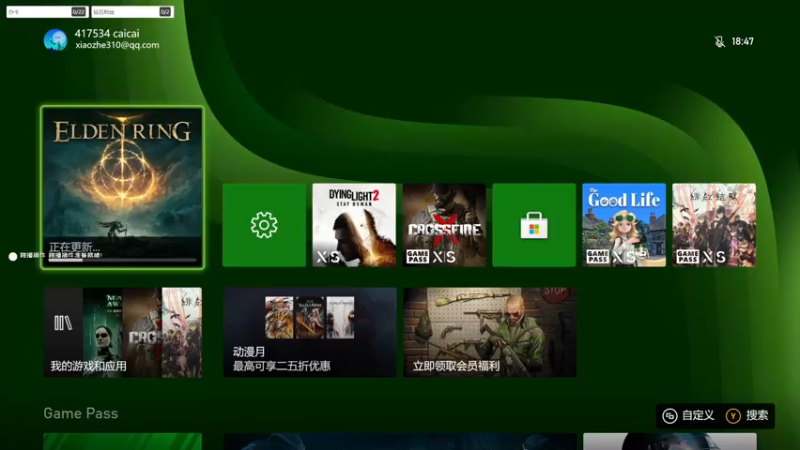Click the 正在更新... status text
800x450 pixels.
[74, 247]
